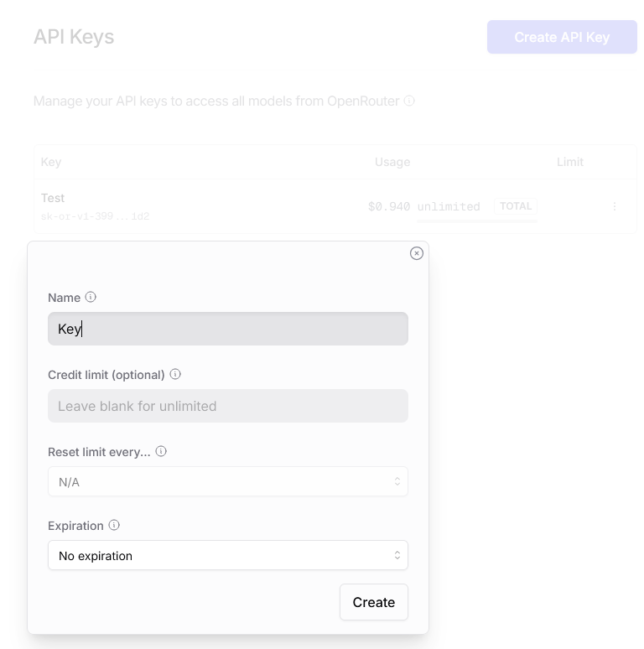Click the Reset limit info icon
This screenshot has width=644, height=649.
pos(161,451)
